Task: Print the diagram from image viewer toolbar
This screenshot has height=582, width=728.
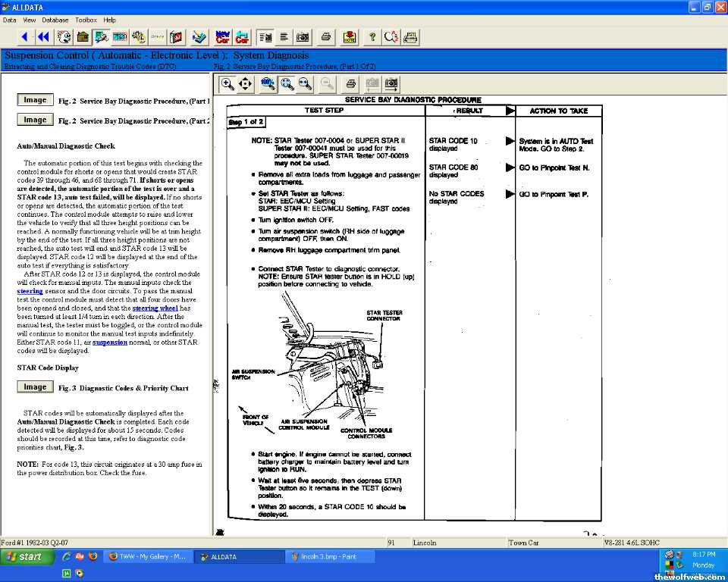Action: point(350,84)
